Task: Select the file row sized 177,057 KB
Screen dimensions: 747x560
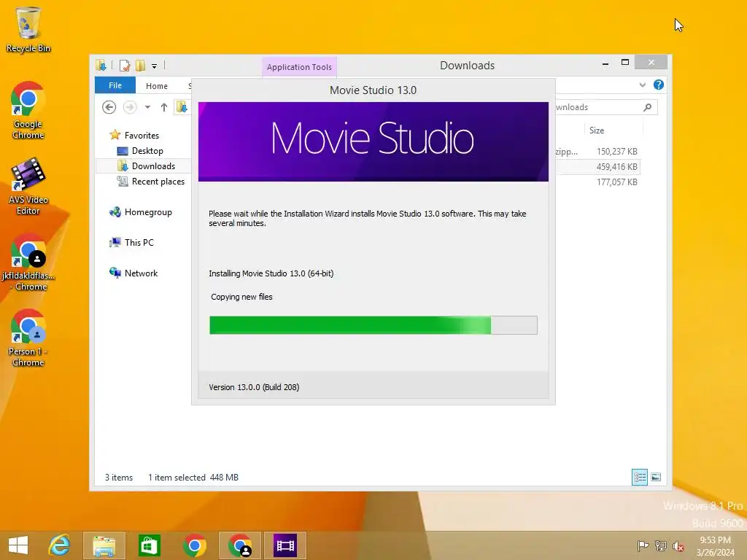Action: click(x=598, y=182)
